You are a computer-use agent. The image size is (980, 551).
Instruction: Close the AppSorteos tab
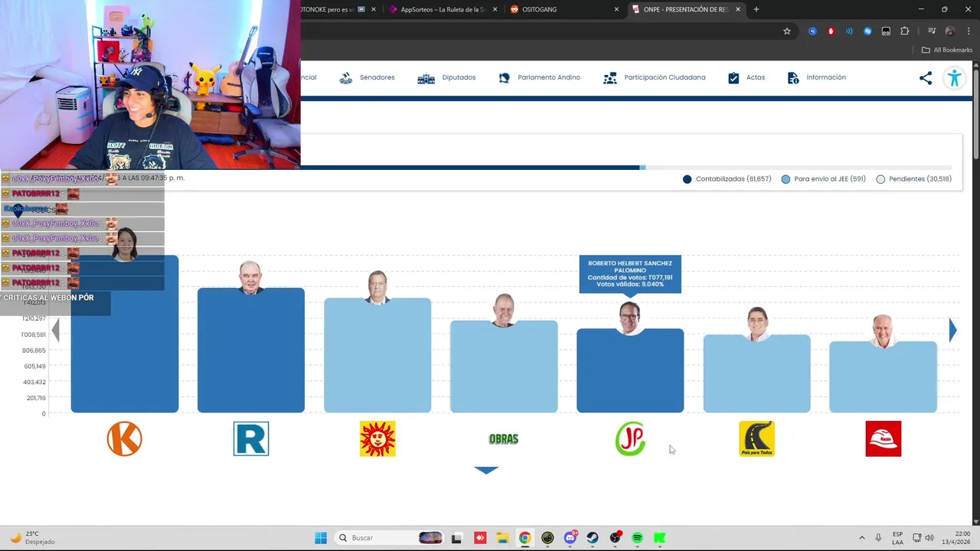495,9
